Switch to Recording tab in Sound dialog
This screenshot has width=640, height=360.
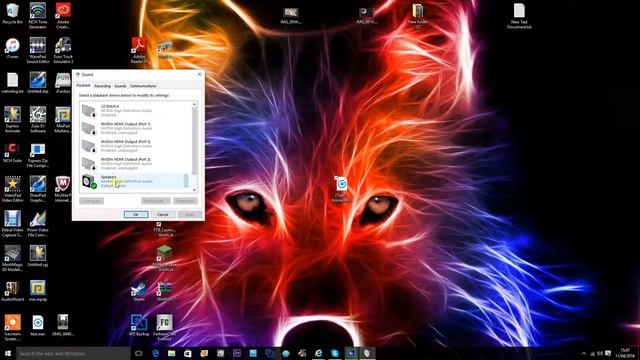102,86
